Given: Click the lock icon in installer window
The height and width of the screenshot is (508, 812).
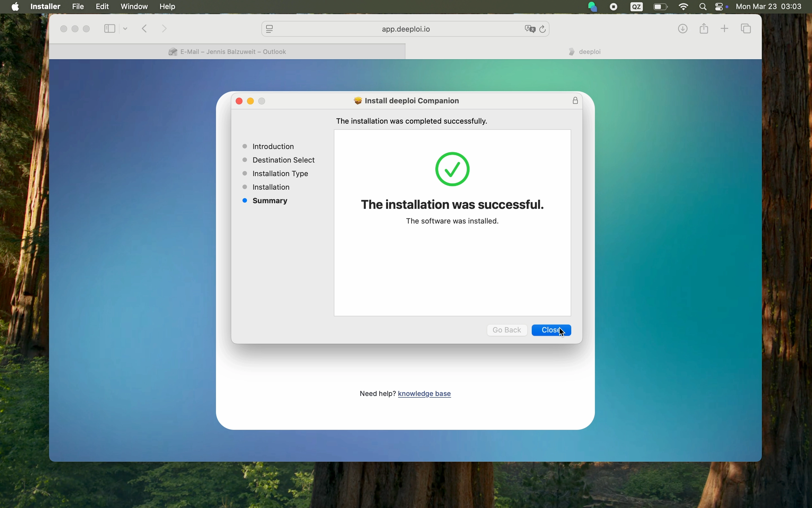Looking at the screenshot, I should point(576,101).
